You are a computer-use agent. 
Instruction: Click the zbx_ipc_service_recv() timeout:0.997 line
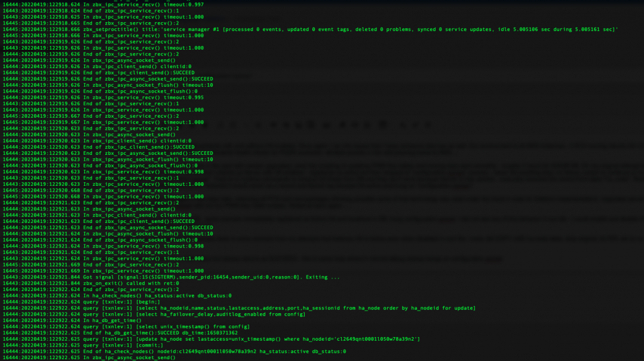[103, 5]
